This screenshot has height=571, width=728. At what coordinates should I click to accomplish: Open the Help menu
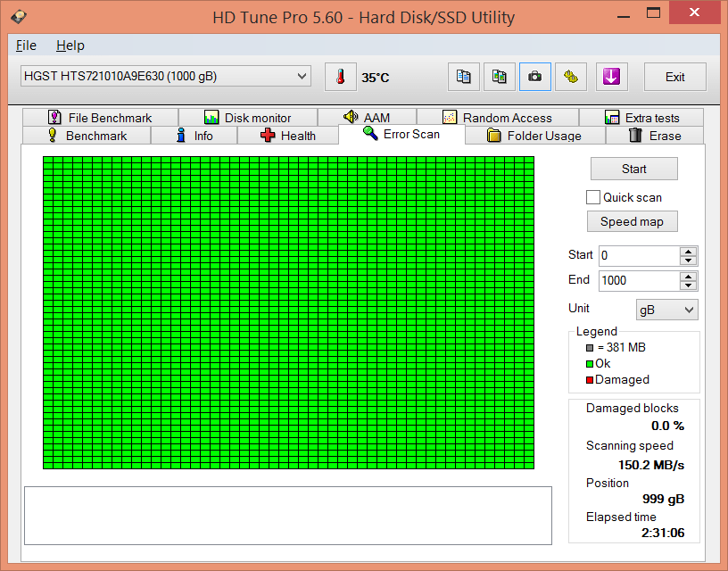70,46
